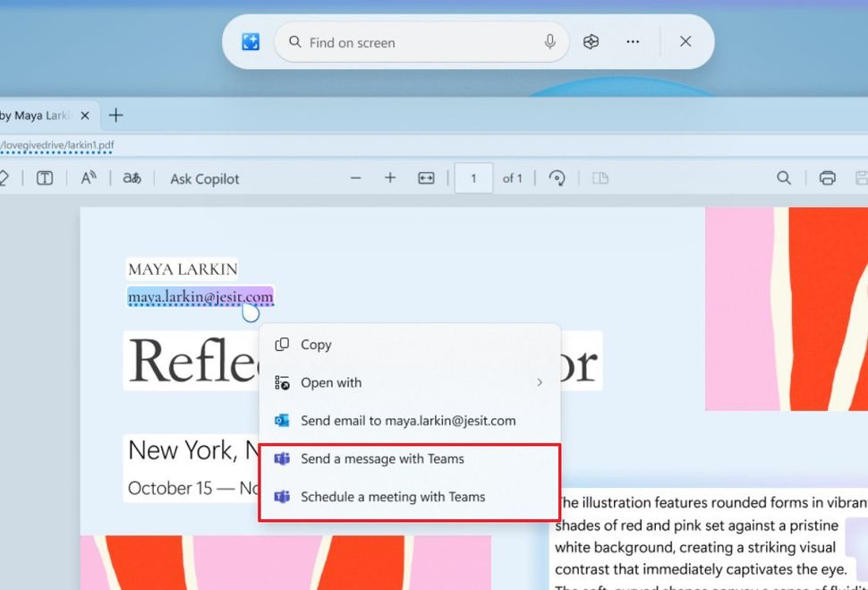
Task: Close the Maya Larkin PDF tab
Action: coord(85,115)
